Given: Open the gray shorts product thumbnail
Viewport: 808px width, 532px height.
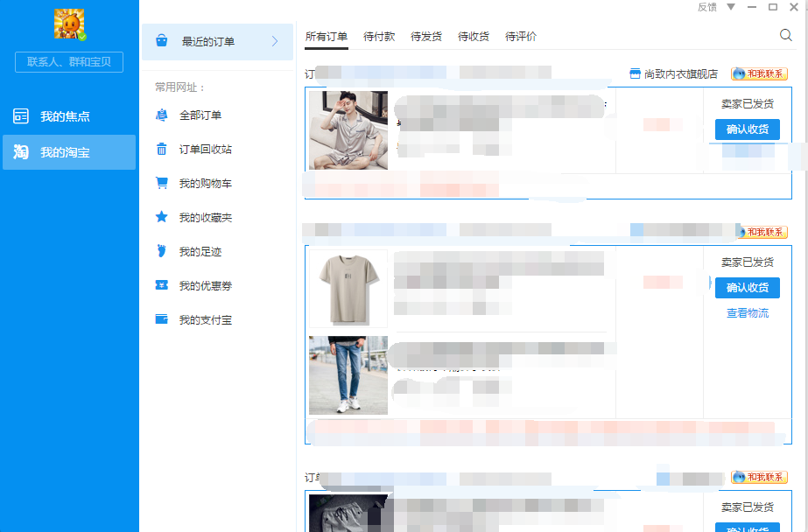Looking at the screenshot, I should (348, 514).
